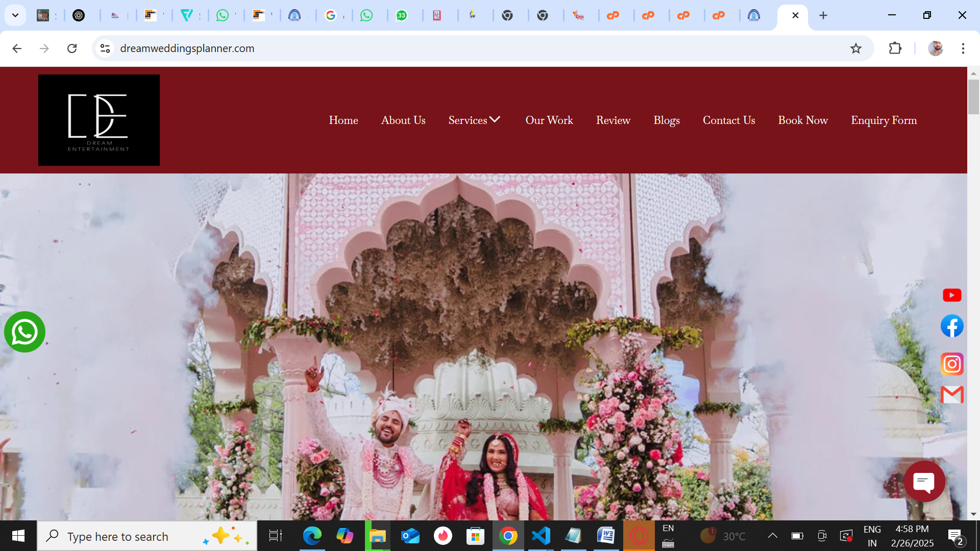
Task: Launch Microsoft Edge from taskbar
Action: click(x=312, y=536)
